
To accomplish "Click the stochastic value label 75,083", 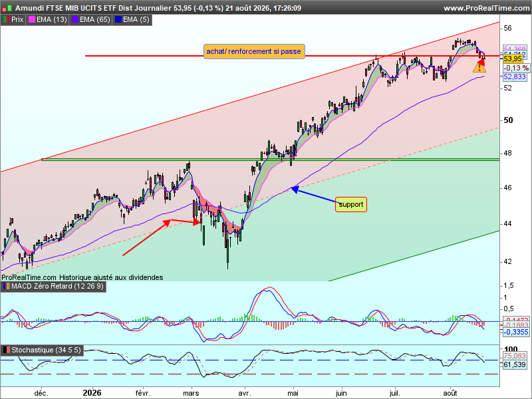I will (515, 356).
